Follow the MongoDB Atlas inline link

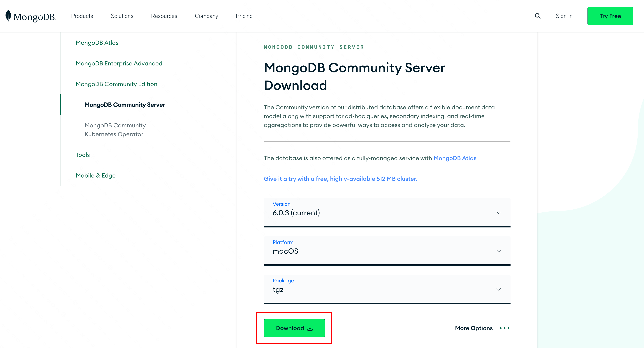point(455,158)
